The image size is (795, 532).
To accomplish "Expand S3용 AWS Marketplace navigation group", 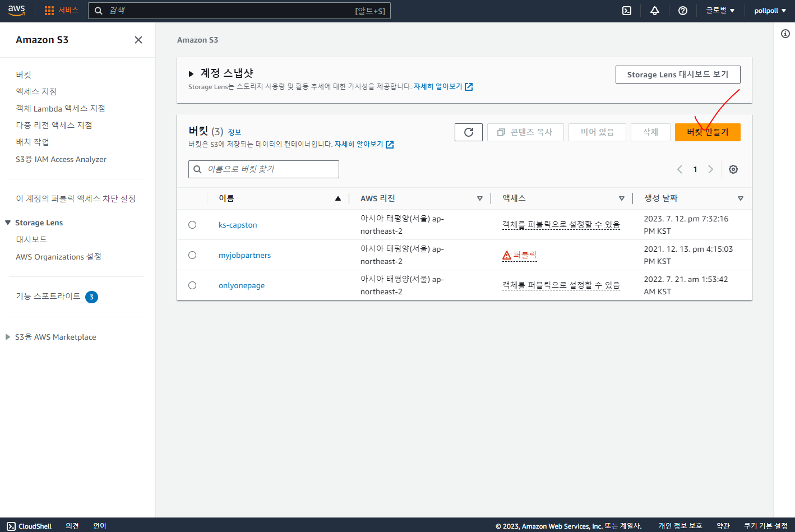I will pyautogui.click(x=8, y=337).
